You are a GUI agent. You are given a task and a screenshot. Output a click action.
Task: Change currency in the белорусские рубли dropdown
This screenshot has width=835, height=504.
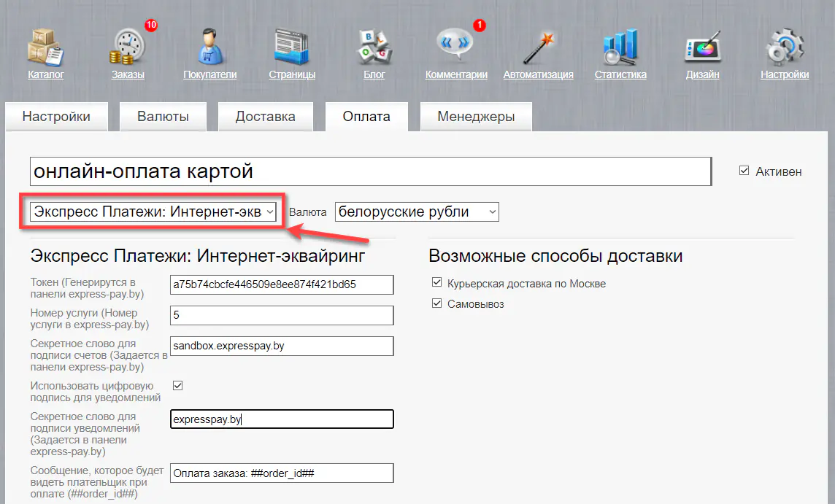[417, 211]
